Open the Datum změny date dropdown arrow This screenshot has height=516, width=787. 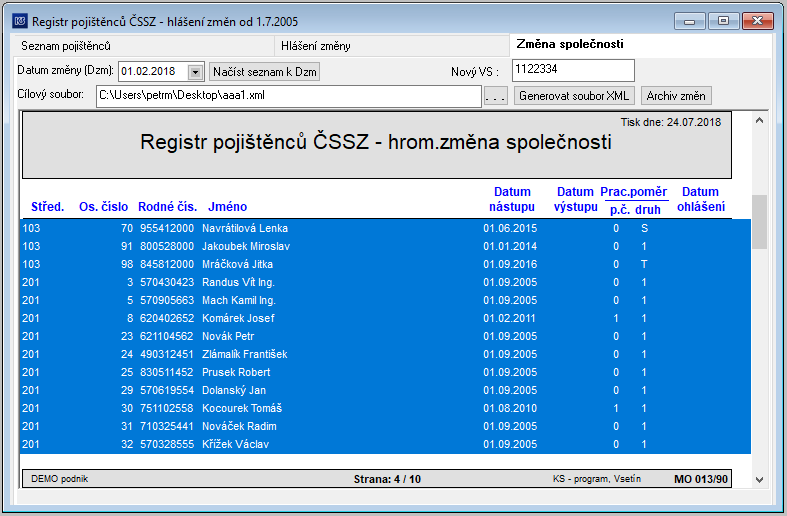[196, 72]
